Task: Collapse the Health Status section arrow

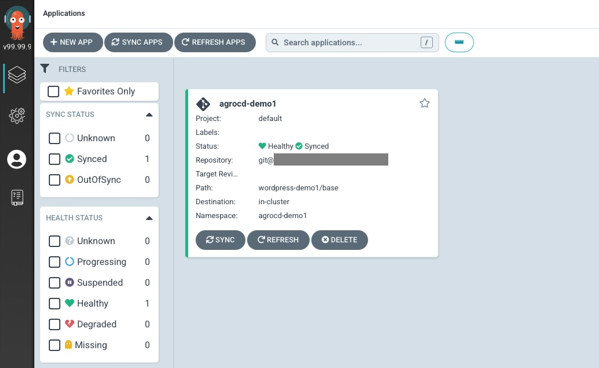Action: tap(149, 218)
